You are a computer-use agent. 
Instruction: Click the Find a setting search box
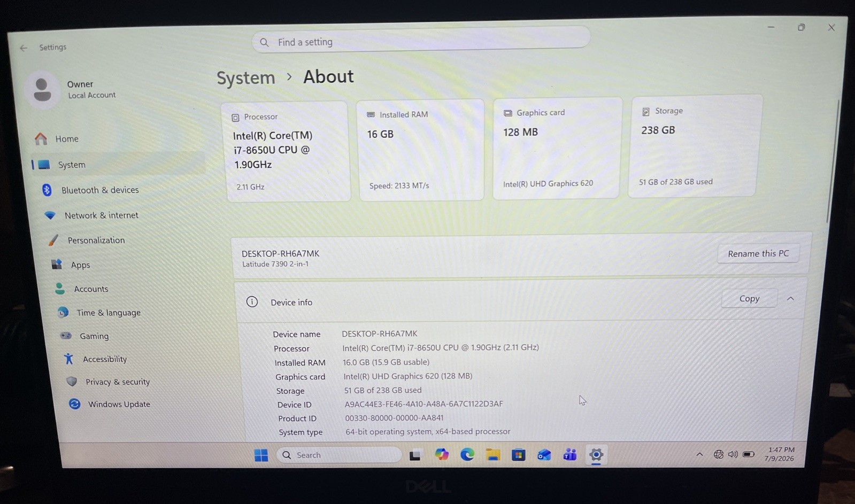coord(421,40)
